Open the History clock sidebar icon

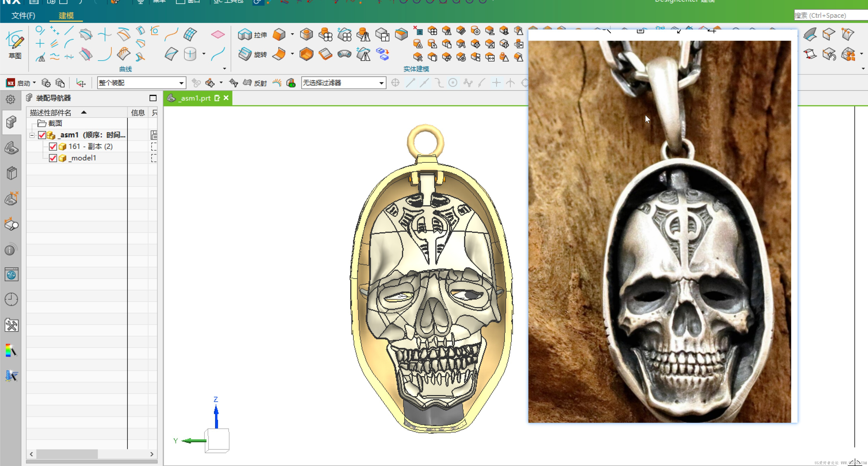11,299
